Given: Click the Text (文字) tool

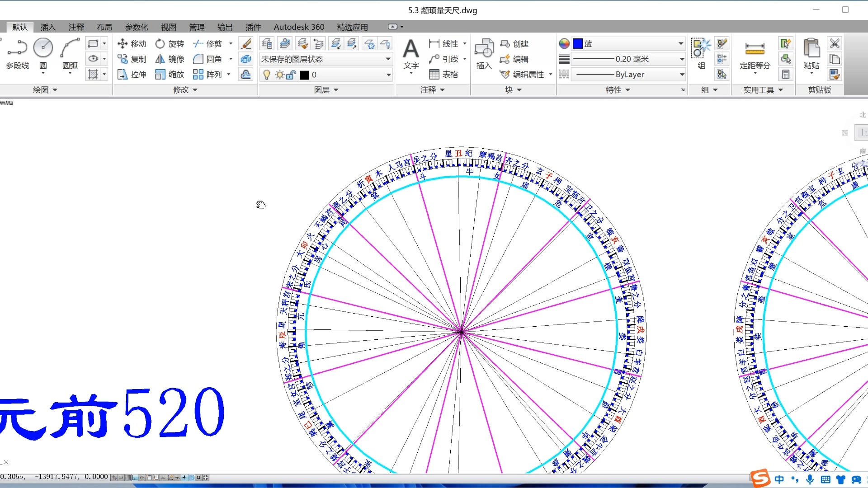Looking at the screenshot, I should 411,54.
